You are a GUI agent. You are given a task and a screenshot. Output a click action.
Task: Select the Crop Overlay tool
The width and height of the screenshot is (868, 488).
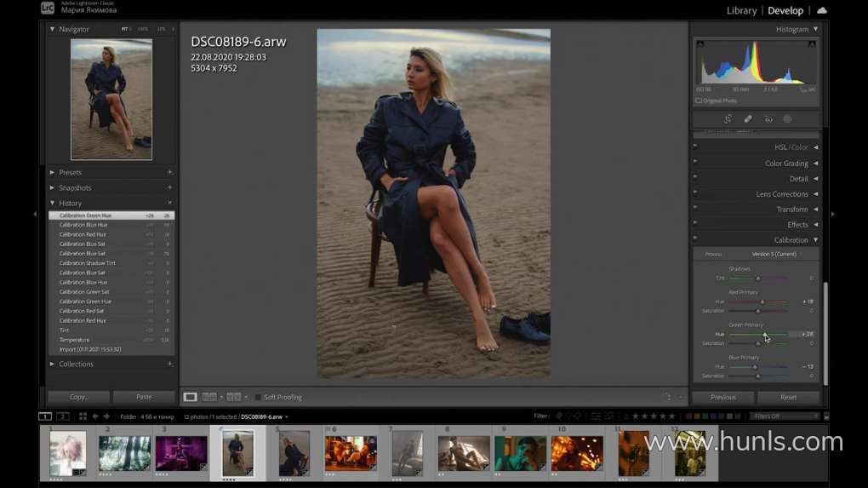[728, 119]
